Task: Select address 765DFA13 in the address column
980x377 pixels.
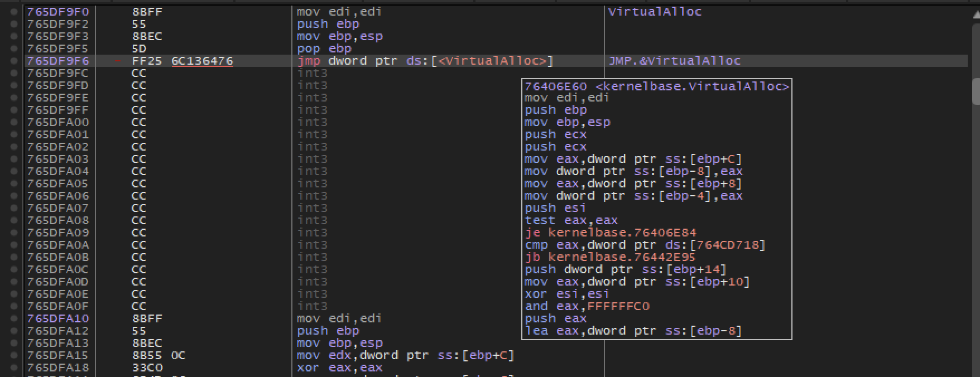Action: pos(58,343)
